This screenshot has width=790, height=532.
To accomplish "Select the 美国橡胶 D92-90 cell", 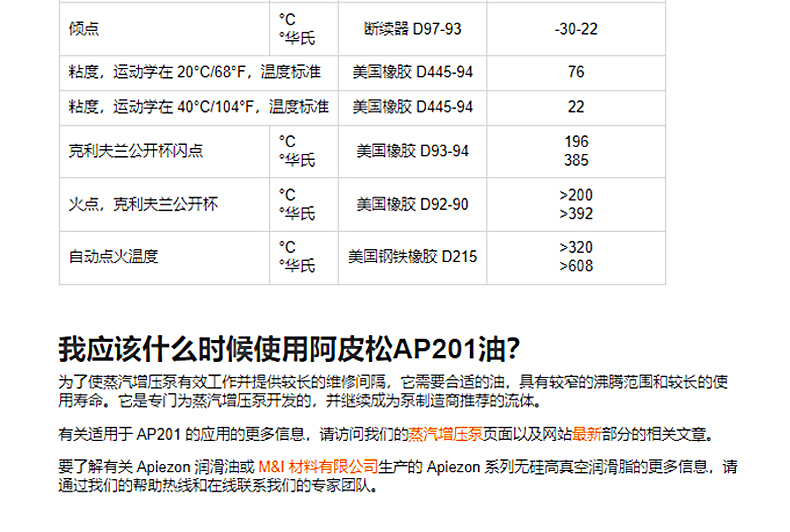I will [x=412, y=205].
